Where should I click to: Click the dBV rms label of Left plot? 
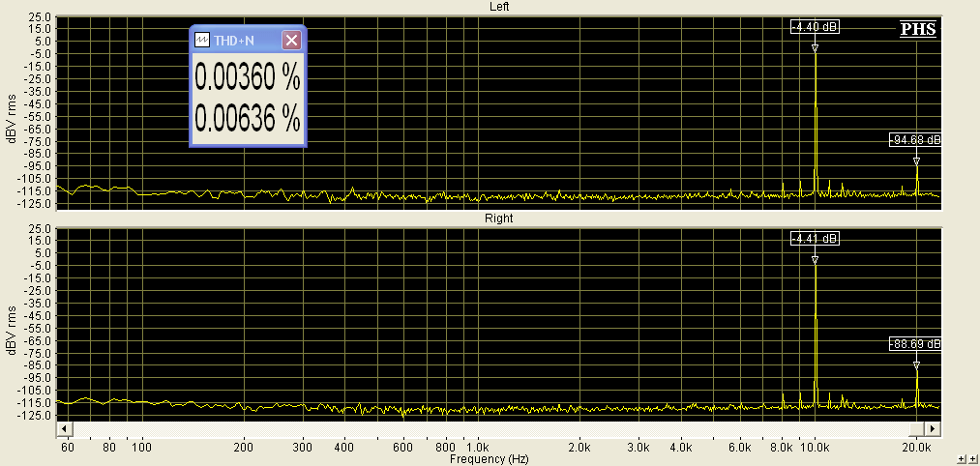pos(12,119)
